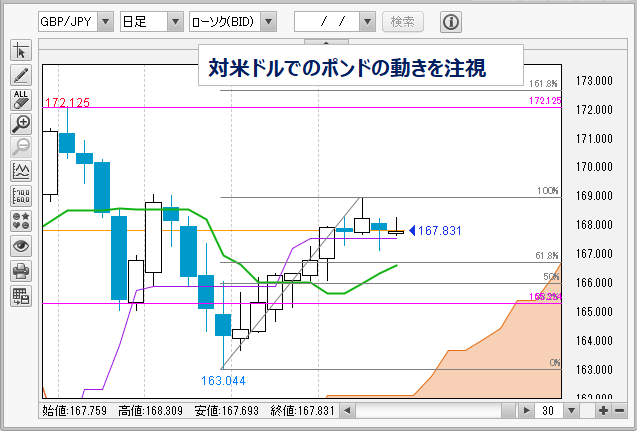Viewport: 637px width, 431px height.
Task: Click into the date input field
Action: (x=327, y=22)
